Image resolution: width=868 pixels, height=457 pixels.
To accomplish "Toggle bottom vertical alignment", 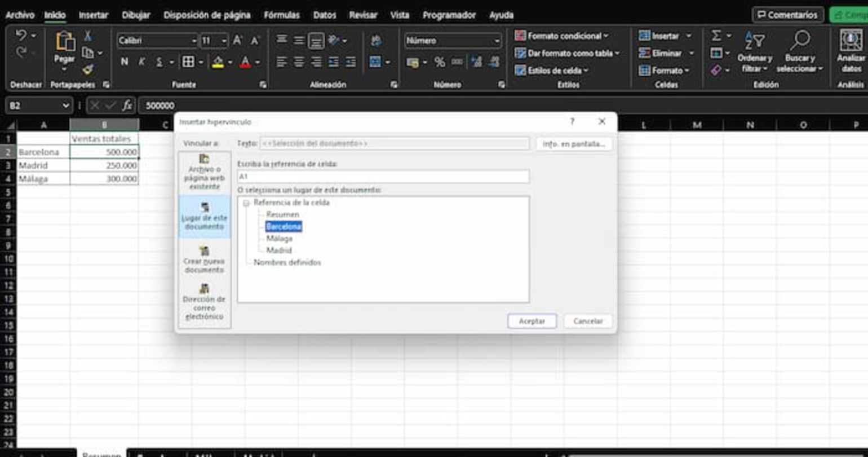I will pos(316,41).
